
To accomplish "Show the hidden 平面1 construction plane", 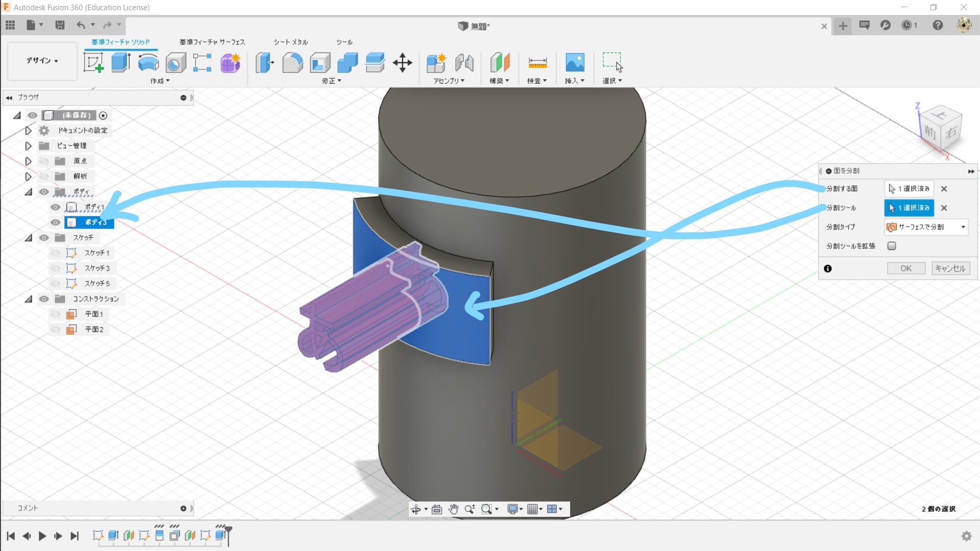I will coord(55,314).
